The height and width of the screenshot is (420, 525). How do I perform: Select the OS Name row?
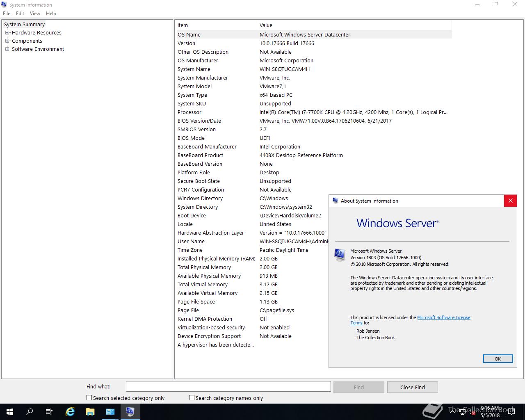(314, 34)
